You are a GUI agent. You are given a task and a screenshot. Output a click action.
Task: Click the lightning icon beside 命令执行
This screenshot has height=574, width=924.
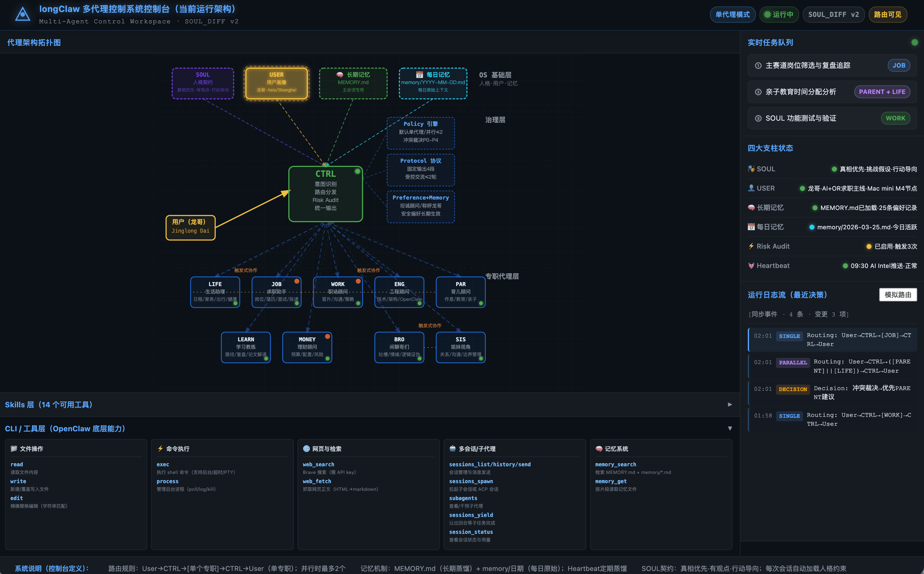pos(160,448)
